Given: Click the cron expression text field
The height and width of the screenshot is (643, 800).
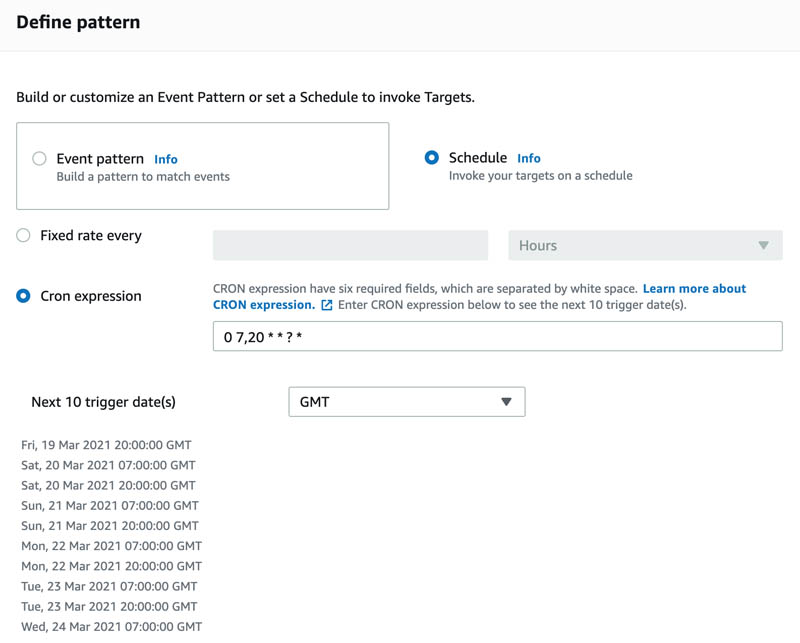Looking at the screenshot, I should (497, 336).
